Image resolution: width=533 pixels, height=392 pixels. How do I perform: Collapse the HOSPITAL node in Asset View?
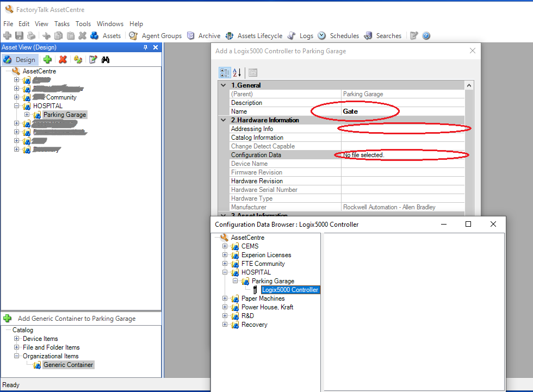16,106
